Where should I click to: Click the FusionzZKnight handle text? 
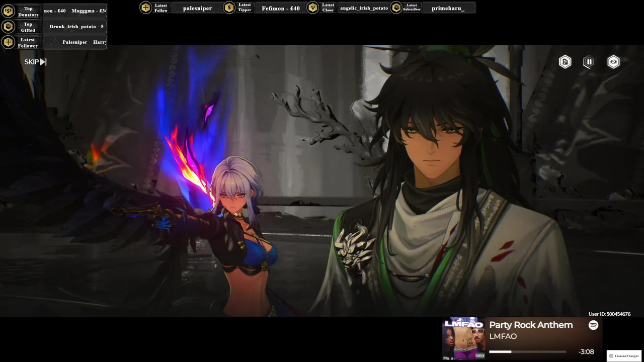tap(626, 356)
